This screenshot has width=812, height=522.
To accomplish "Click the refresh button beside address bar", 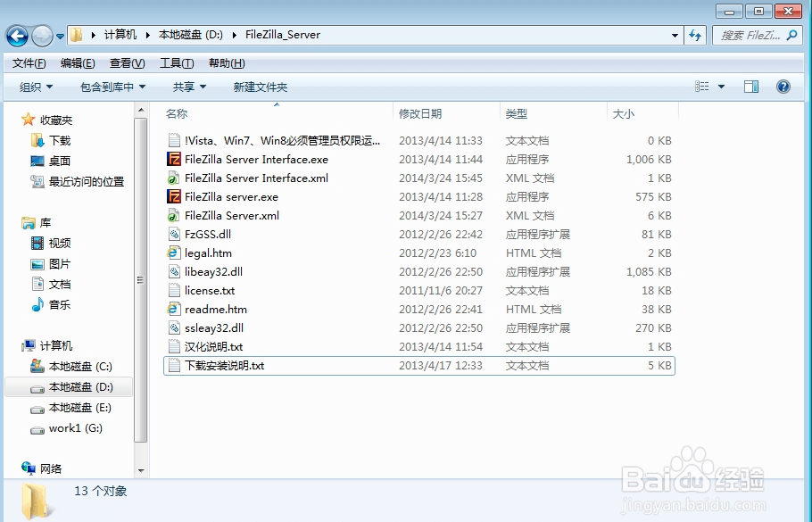I will point(695,35).
